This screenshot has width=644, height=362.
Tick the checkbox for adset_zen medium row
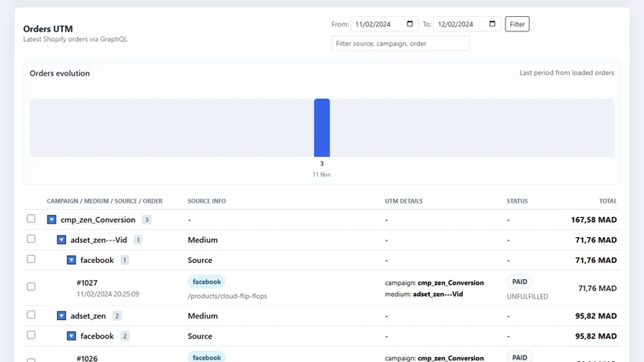(31, 315)
